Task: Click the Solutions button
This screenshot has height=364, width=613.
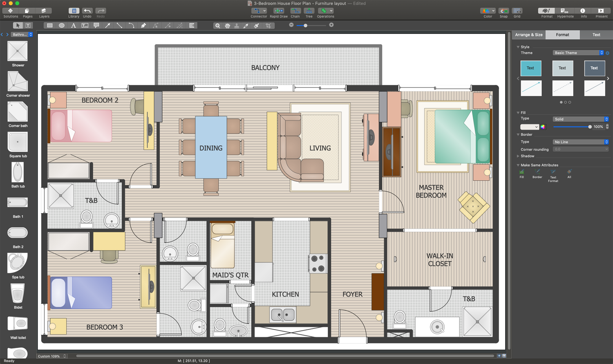Action: [x=11, y=11]
